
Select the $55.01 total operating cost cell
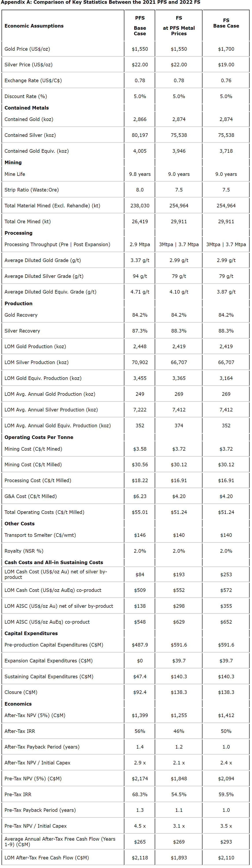pos(140,512)
